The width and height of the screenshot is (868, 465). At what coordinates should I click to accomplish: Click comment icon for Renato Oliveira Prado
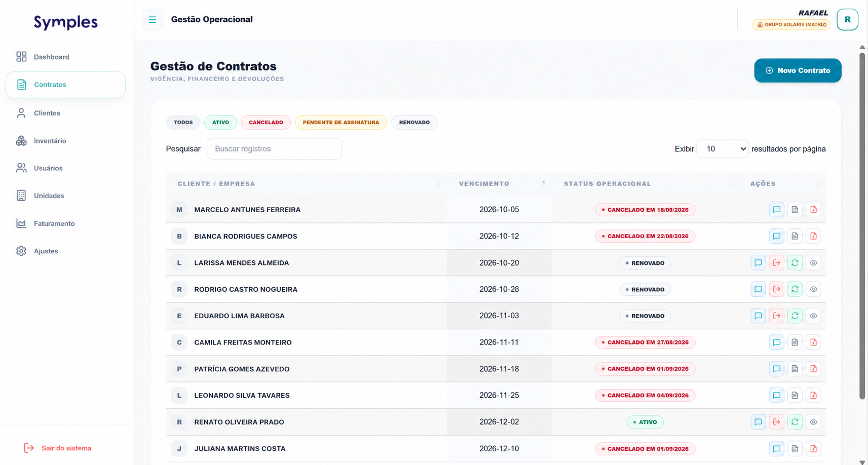[x=758, y=422]
